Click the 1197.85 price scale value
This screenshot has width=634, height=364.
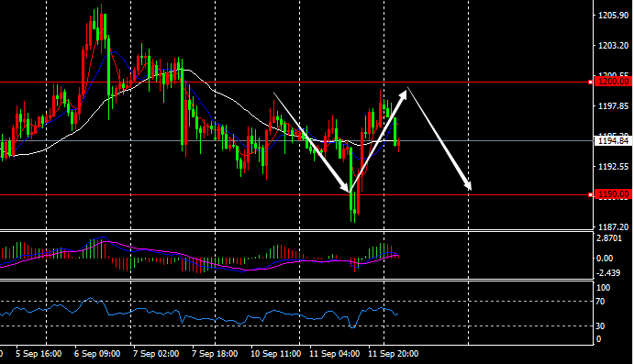614,106
